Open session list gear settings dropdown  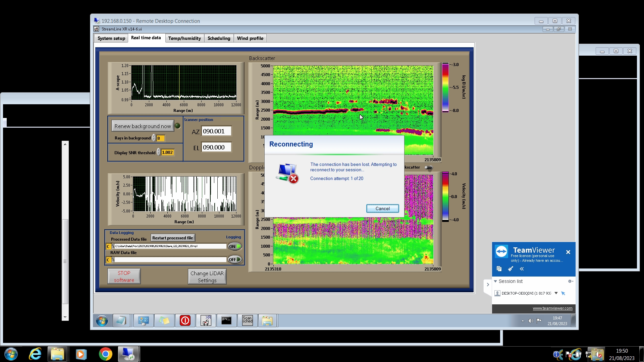[x=570, y=281]
